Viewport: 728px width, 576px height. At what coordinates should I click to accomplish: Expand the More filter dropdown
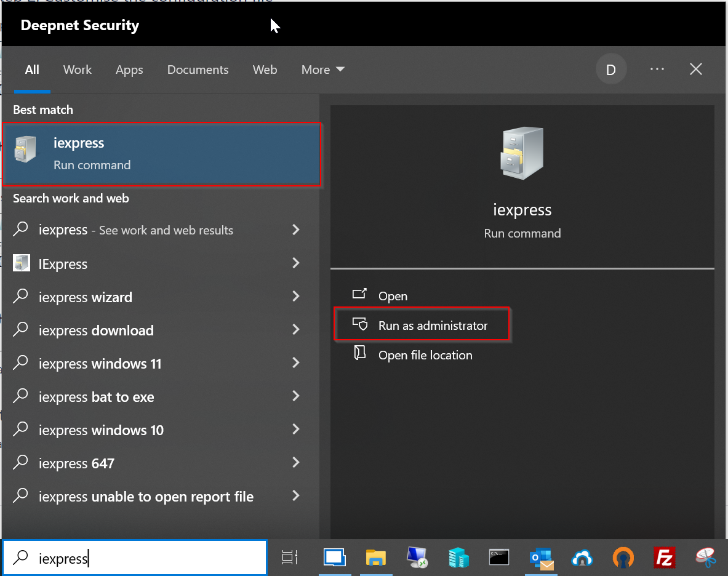point(322,70)
